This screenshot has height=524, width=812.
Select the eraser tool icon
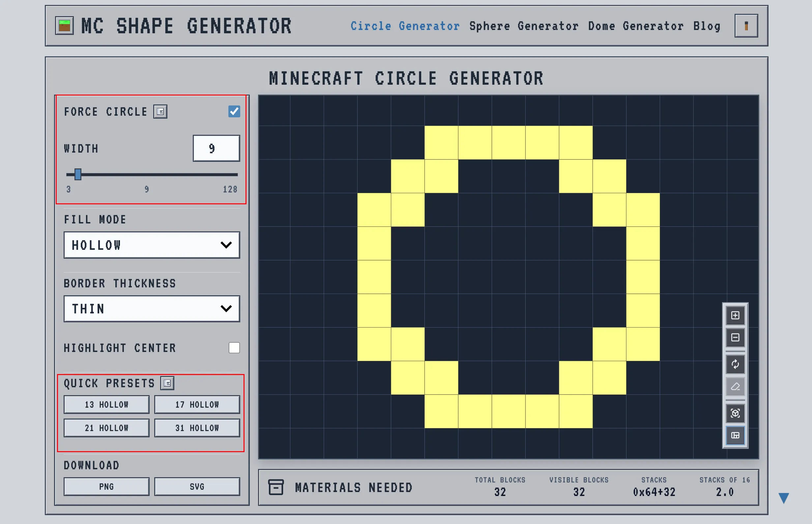click(x=735, y=387)
